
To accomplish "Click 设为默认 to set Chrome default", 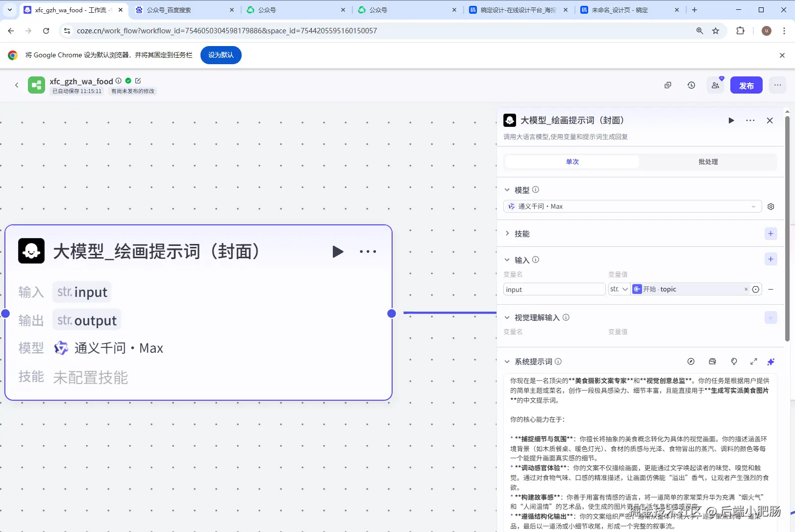I will [221, 55].
